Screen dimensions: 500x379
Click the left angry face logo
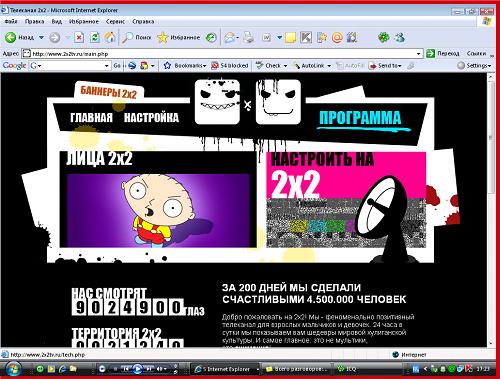217,102
